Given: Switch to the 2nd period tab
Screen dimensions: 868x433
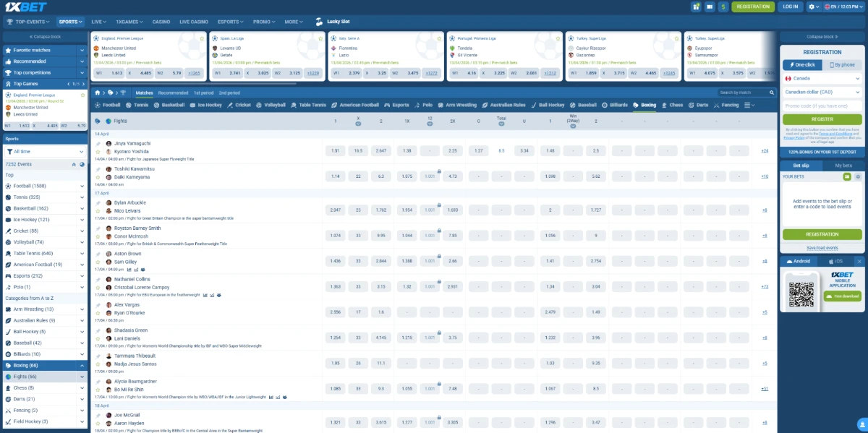Looking at the screenshot, I should click(x=229, y=93).
